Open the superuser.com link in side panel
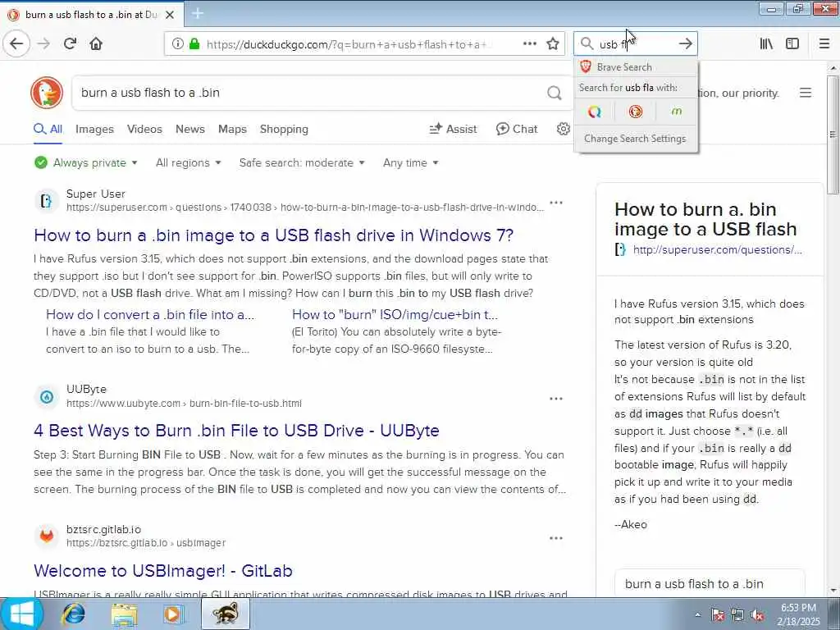The image size is (840, 630). coord(717,249)
